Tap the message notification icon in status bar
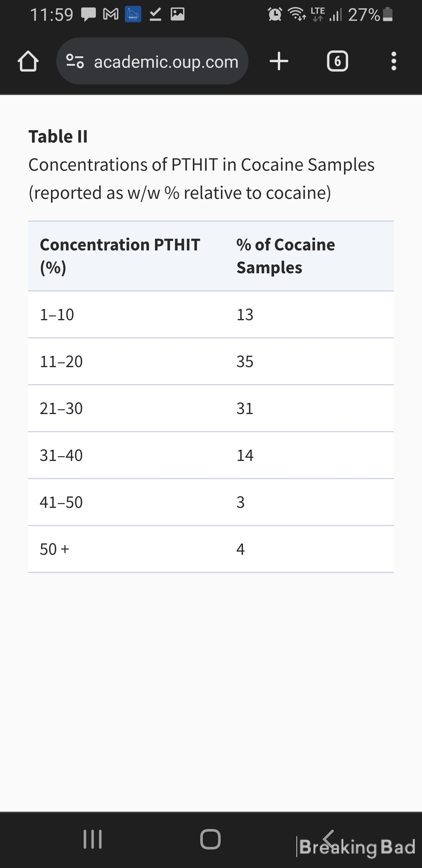The width and height of the screenshot is (422, 868). click(x=88, y=14)
